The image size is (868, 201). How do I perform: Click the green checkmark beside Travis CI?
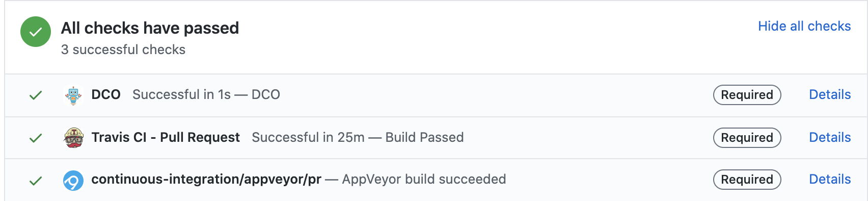36,138
